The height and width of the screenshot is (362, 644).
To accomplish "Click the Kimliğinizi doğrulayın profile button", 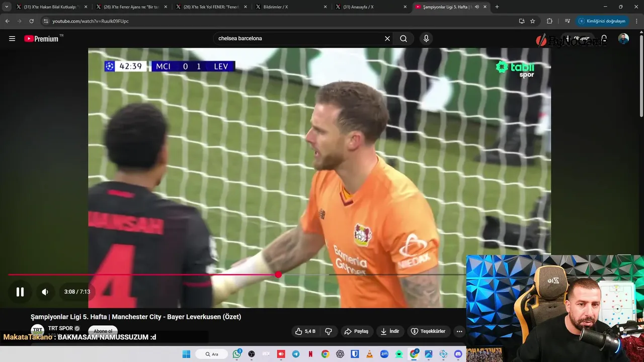I will pyautogui.click(x=602, y=21).
